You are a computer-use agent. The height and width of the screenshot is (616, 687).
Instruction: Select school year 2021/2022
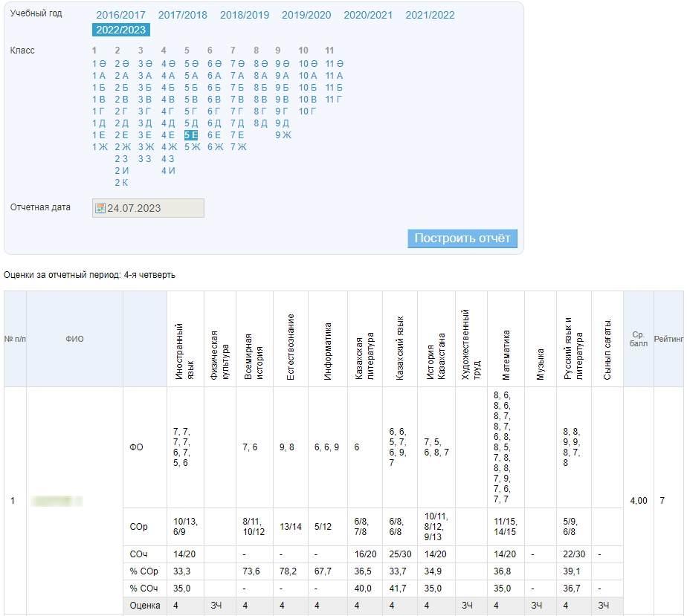coord(430,15)
